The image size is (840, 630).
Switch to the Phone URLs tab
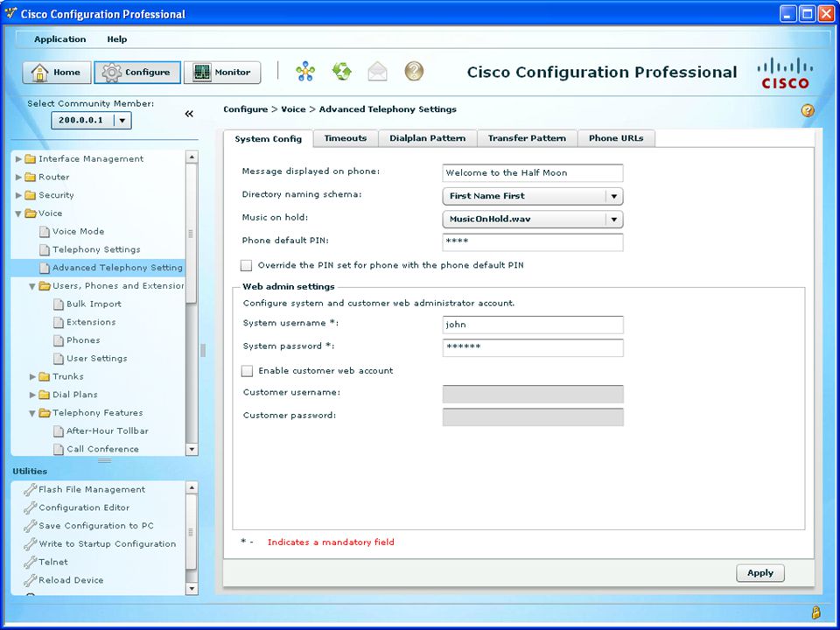click(x=616, y=138)
